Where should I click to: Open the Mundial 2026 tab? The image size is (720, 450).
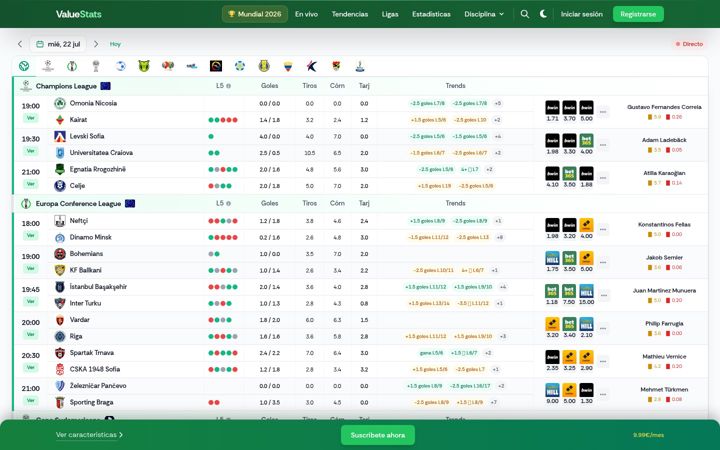click(255, 14)
